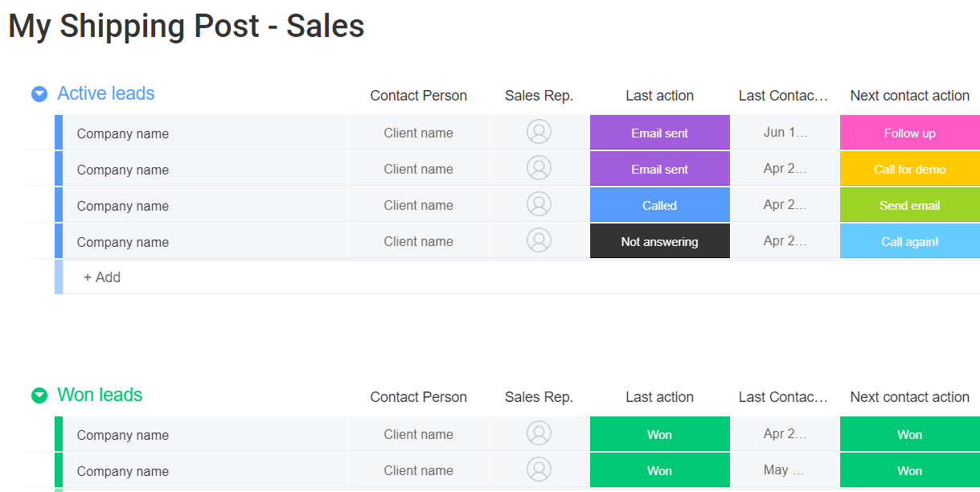Click the Sales Rep. header in Won leads
This screenshot has height=492, width=980.
pyautogui.click(x=539, y=397)
